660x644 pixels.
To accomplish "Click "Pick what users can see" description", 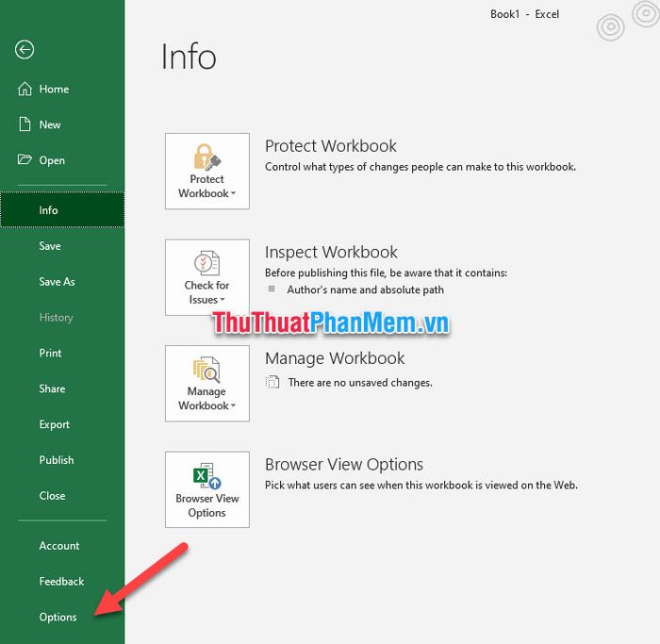I will click(x=421, y=485).
